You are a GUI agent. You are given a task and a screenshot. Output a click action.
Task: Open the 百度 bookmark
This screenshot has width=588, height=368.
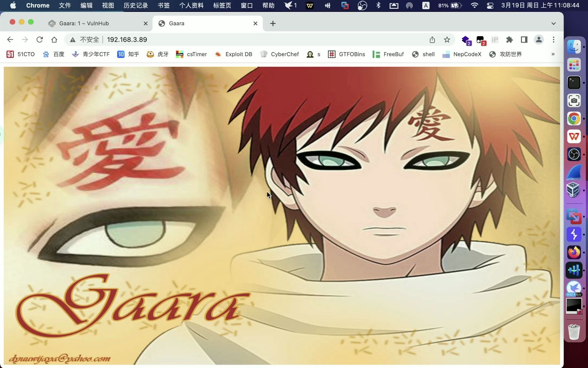(53, 54)
